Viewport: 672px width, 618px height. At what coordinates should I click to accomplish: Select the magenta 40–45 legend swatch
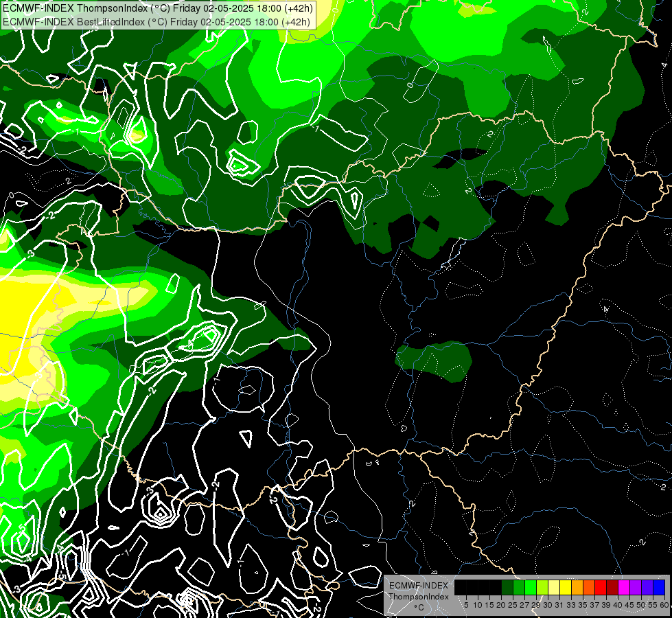click(x=624, y=587)
